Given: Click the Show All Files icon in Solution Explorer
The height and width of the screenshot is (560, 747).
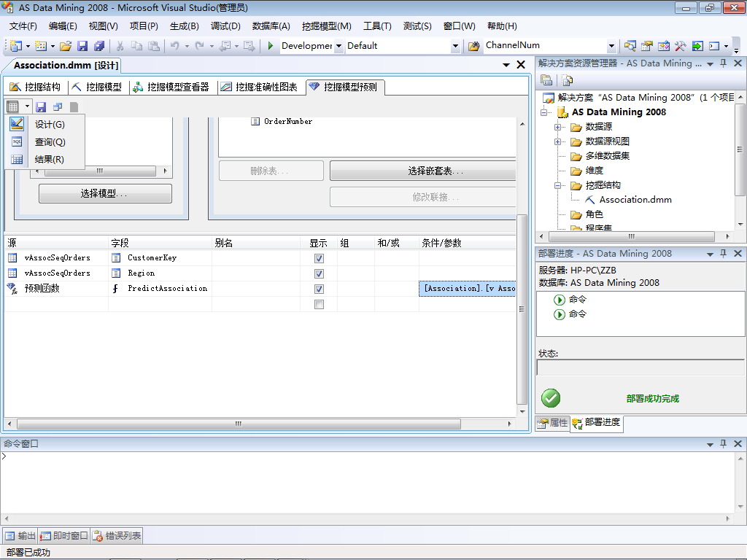Looking at the screenshot, I should [x=567, y=80].
